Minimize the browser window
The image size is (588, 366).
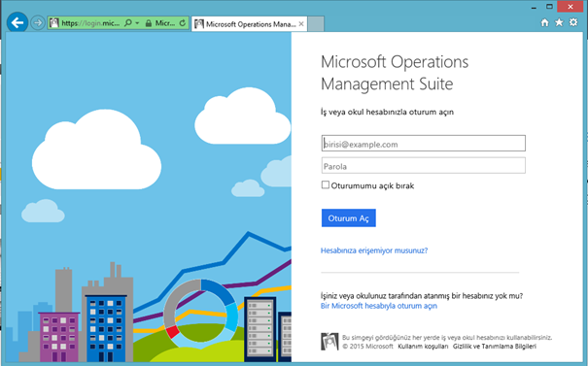pyautogui.click(x=534, y=7)
